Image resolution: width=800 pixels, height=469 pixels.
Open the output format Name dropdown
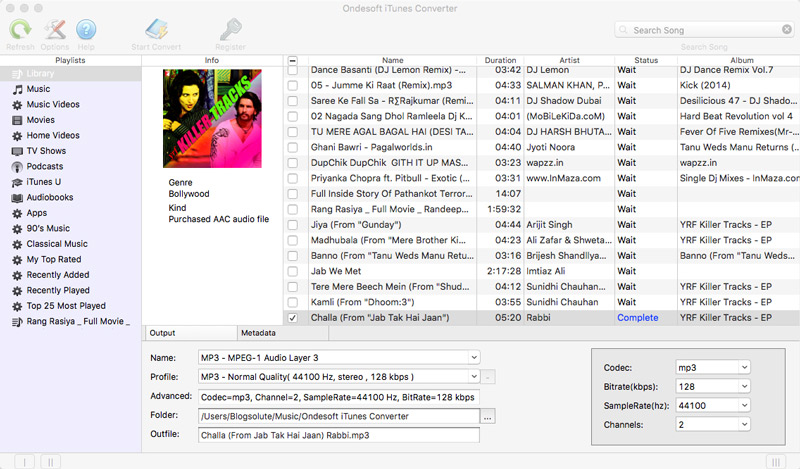(x=474, y=358)
